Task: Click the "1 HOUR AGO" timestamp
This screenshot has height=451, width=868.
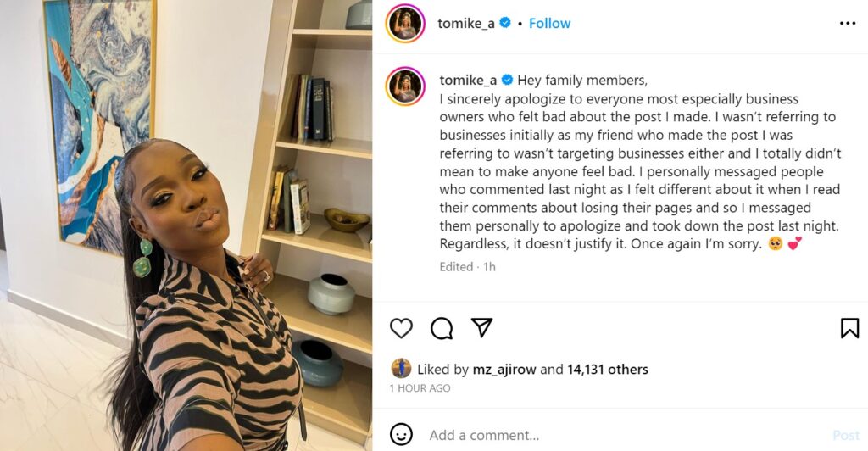Action: point(420,388)
